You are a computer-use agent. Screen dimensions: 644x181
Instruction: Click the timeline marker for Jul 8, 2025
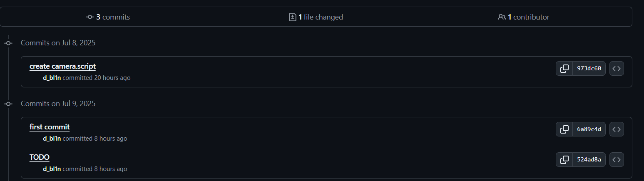point(8,43)
